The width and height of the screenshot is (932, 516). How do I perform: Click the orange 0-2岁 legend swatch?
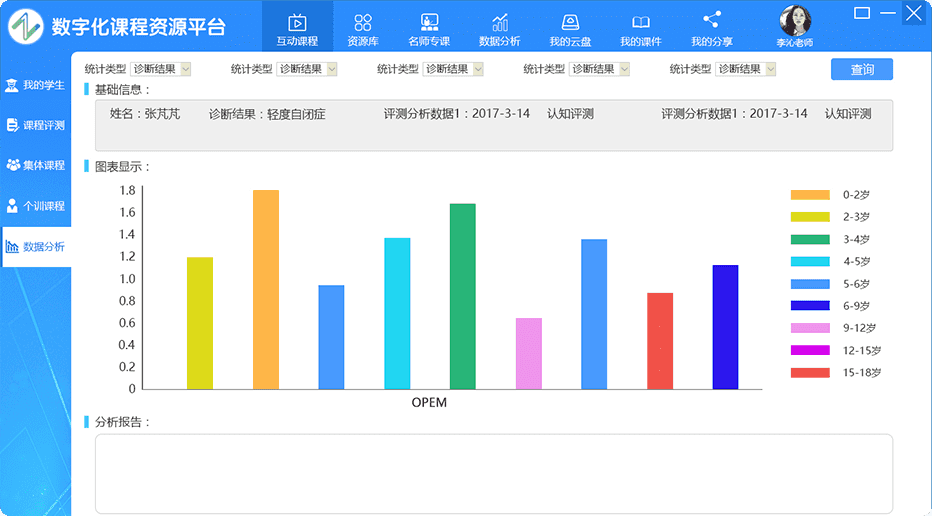810,195
